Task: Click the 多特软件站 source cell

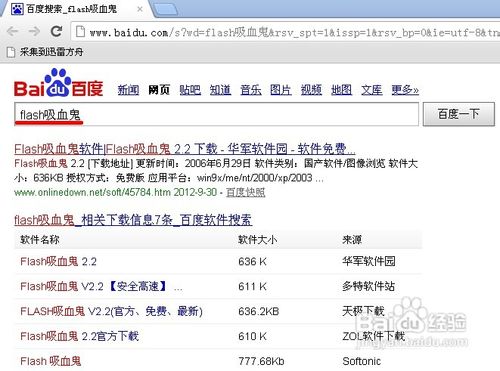Action: coord(369,286)
